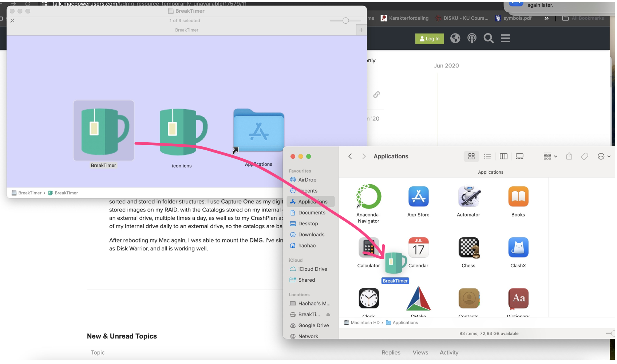Click the Finder tag icon

[584, 156]
